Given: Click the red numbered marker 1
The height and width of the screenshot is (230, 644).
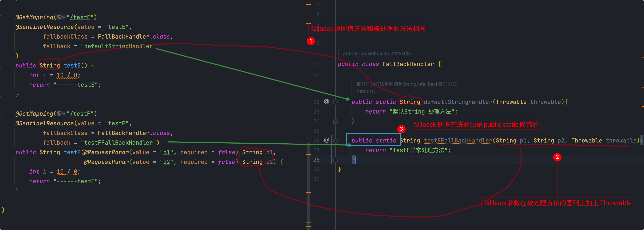Looking at the screenshot, I should pyautogui.click(x=311, y=41).
